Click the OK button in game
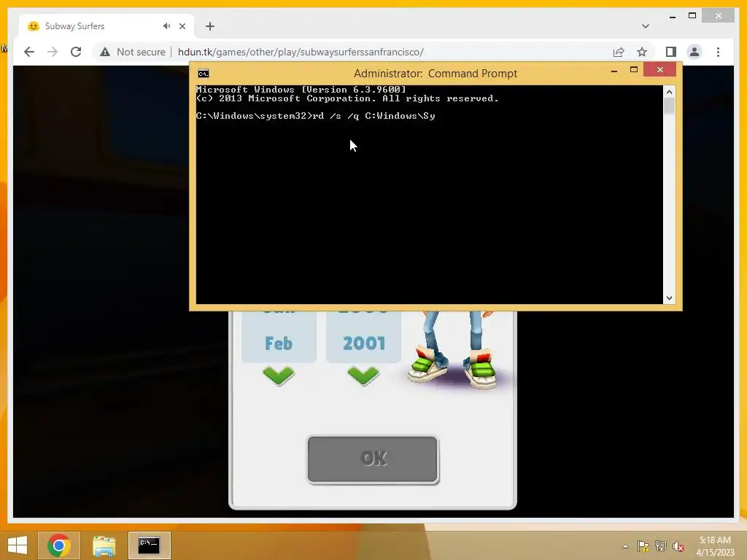 click(373, 459)
